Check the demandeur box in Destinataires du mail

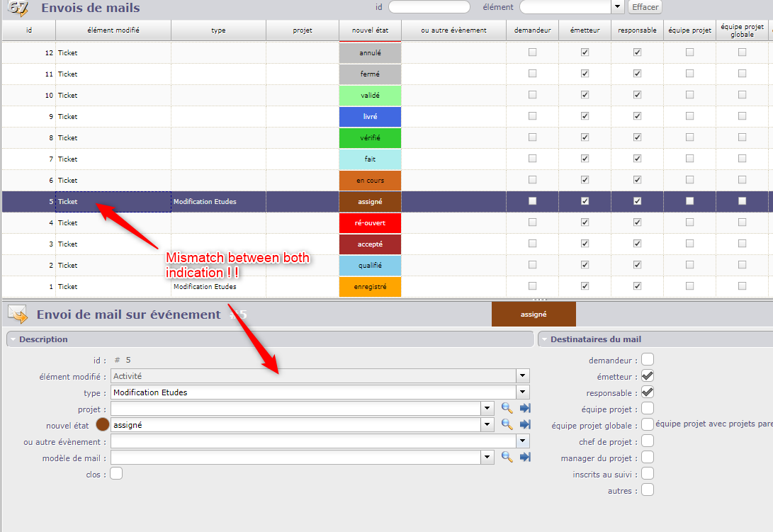(x=648, y=359)
